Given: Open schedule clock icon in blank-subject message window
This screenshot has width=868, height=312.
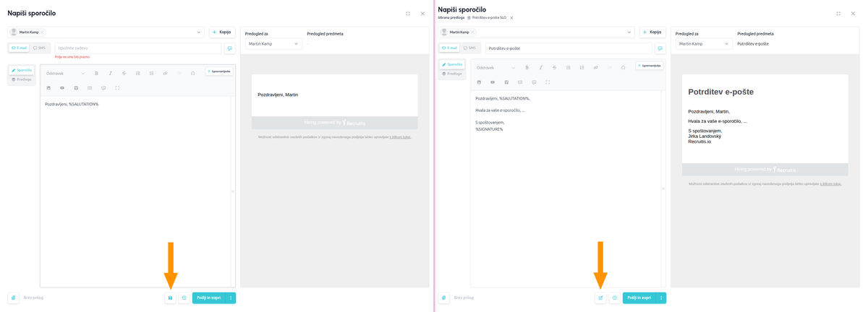Looking at the screenshot, I should tap(184, 298).
